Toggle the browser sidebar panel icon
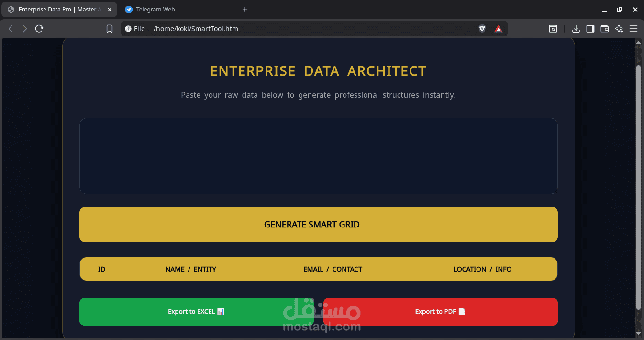644x340 pixels. pyautogui.click(x=590, y=29)
